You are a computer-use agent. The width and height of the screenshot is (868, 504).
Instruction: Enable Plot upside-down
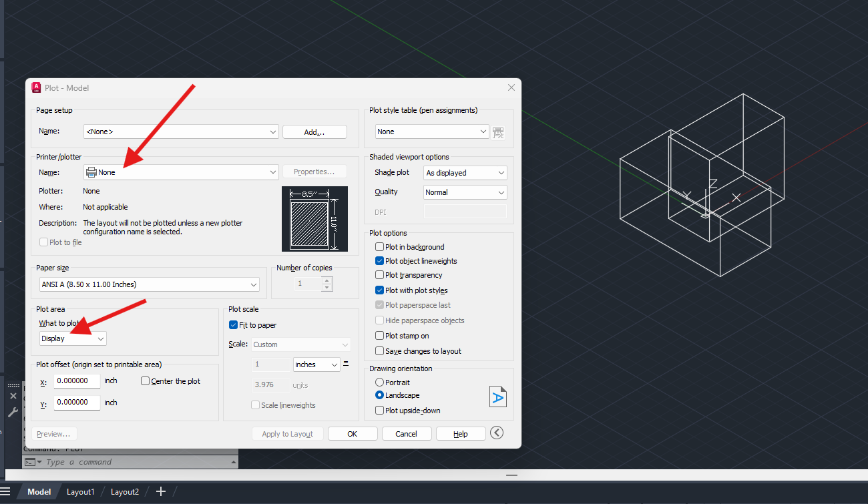pos(379,411)
